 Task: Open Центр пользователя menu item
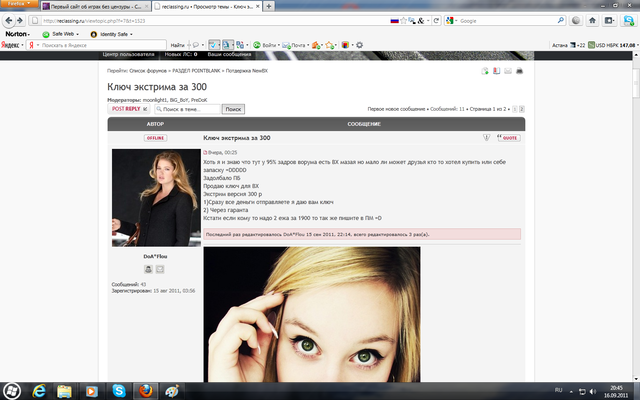[128, 54]
